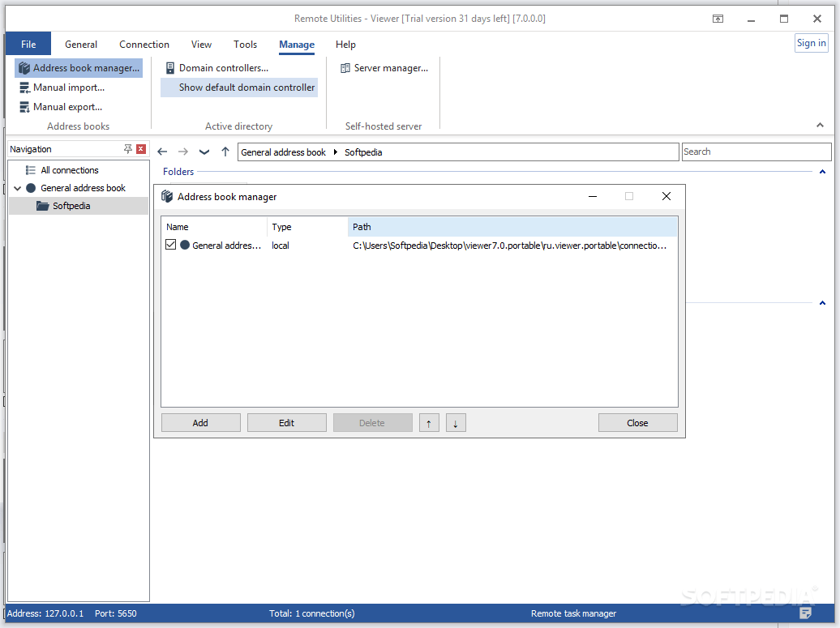The image size is (840, 628).
Task: Select the local address book row checkbox
Action: pos(170,245)
